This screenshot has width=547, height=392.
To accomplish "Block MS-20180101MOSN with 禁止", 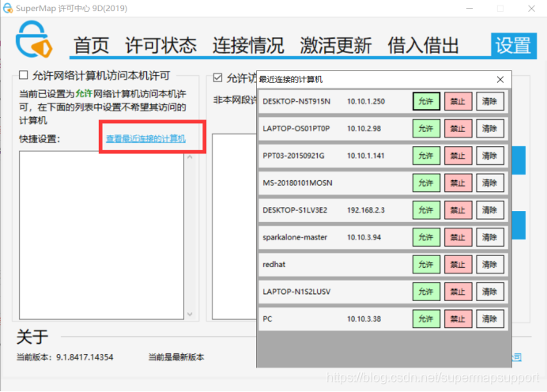I will click(458, 183).
